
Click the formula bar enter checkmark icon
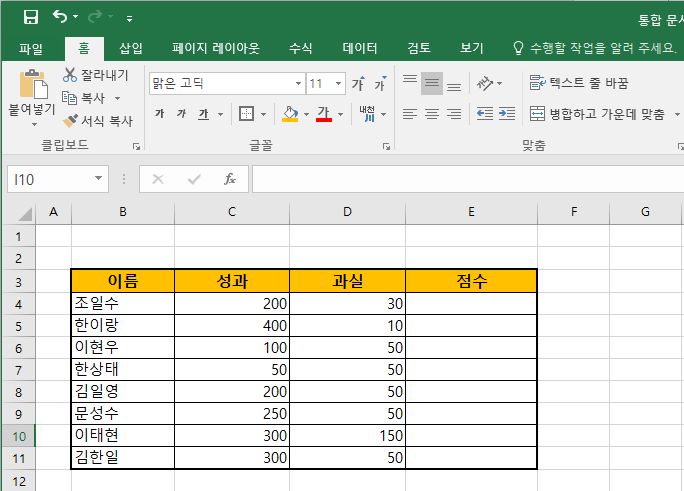194,179
